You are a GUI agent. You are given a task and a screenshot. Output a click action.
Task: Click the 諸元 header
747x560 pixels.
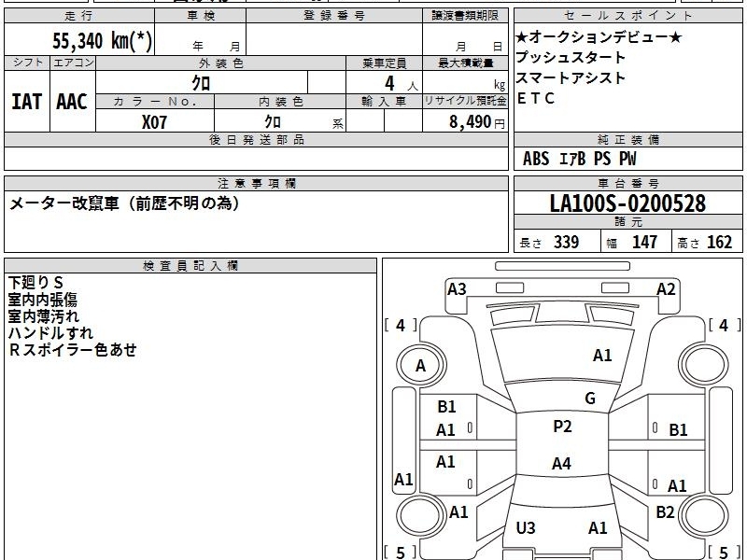click(x=627, y=222)
